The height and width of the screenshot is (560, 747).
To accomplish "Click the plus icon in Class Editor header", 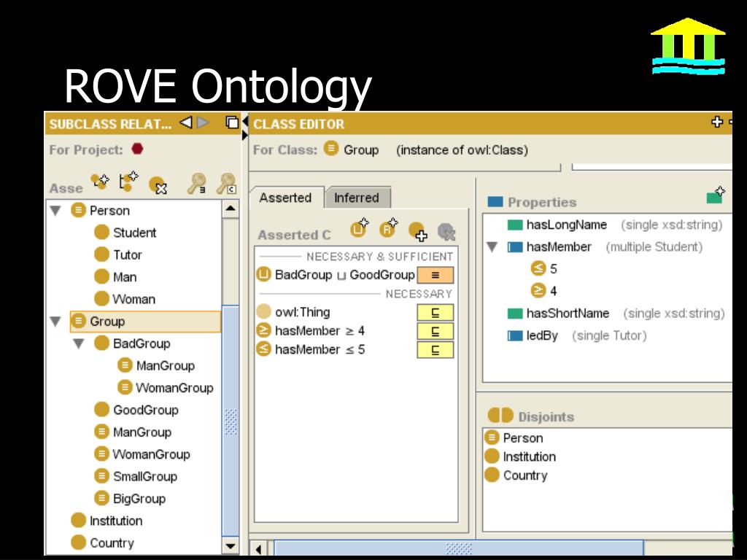I will pyautogui.click(x=716, y=122).
